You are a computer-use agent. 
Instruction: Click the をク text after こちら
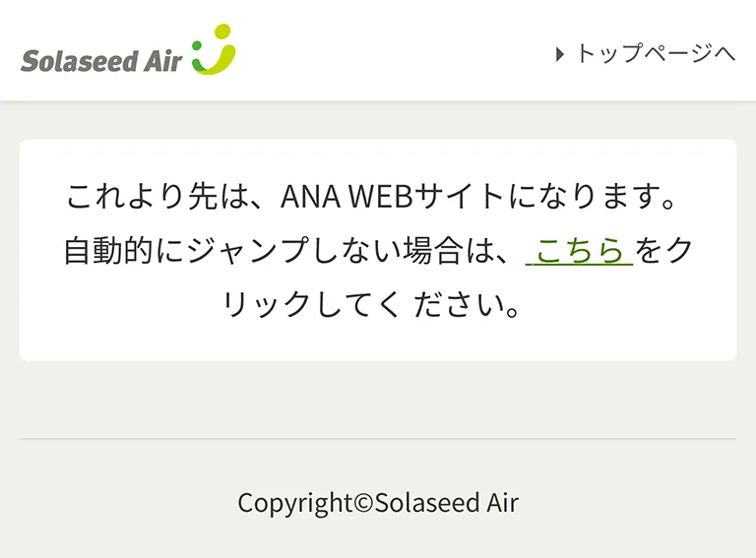[664, 251]
